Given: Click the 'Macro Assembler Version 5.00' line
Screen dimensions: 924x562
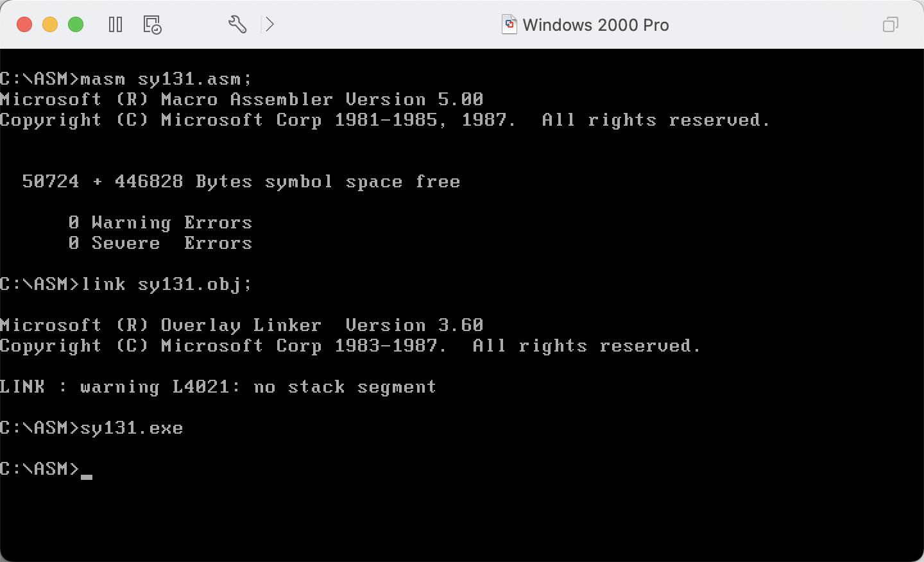Looking at the screenshot, I should point(242,99).
